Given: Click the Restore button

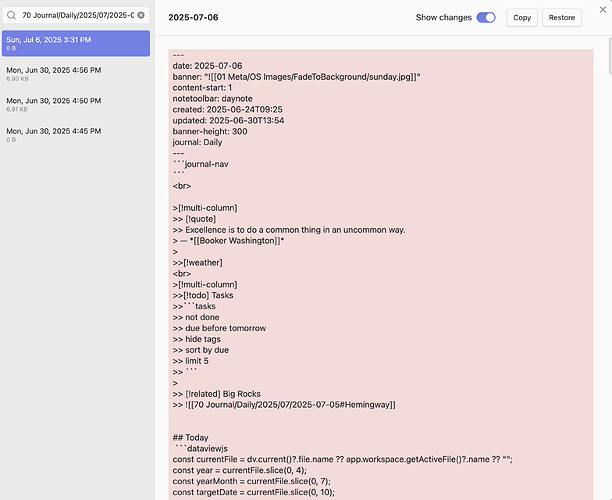Looking at the screenshot, I should click(x=562, y=18).
